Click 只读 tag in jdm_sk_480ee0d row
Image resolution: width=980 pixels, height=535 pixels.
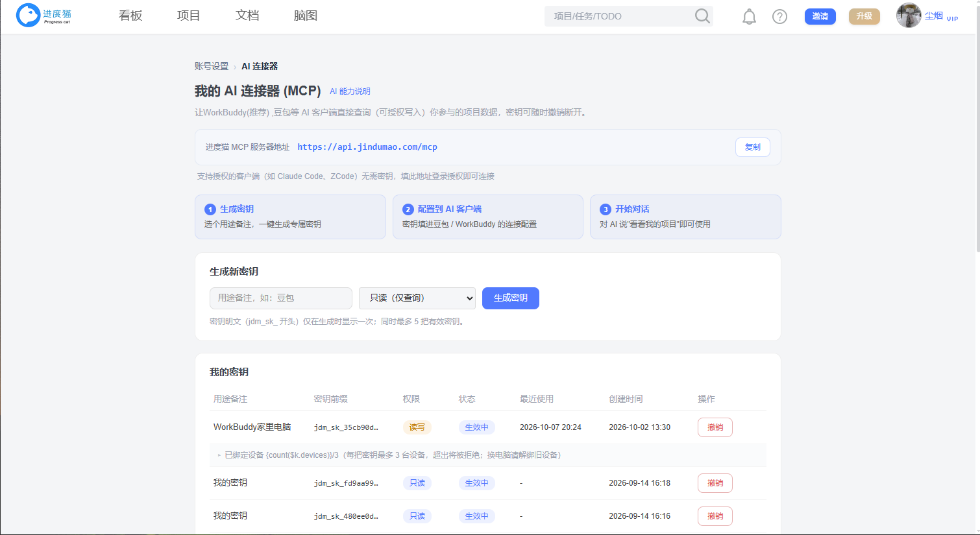(x=417, y=516)
